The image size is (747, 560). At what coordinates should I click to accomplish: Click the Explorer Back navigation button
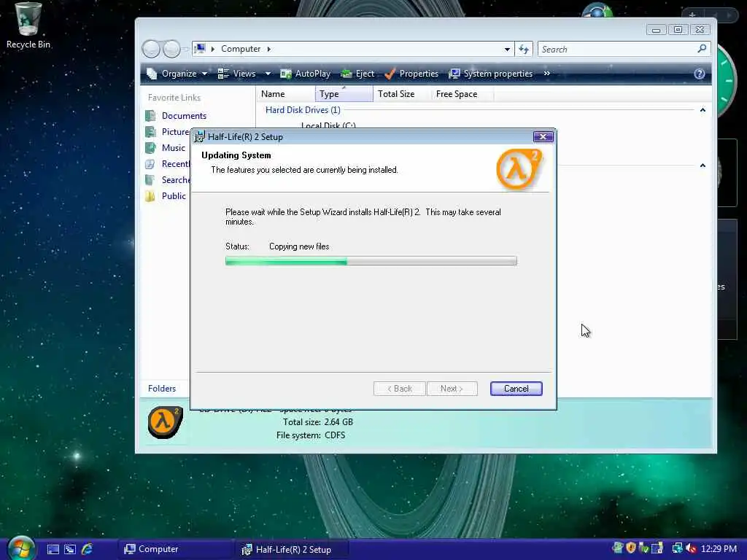[151, 49]
